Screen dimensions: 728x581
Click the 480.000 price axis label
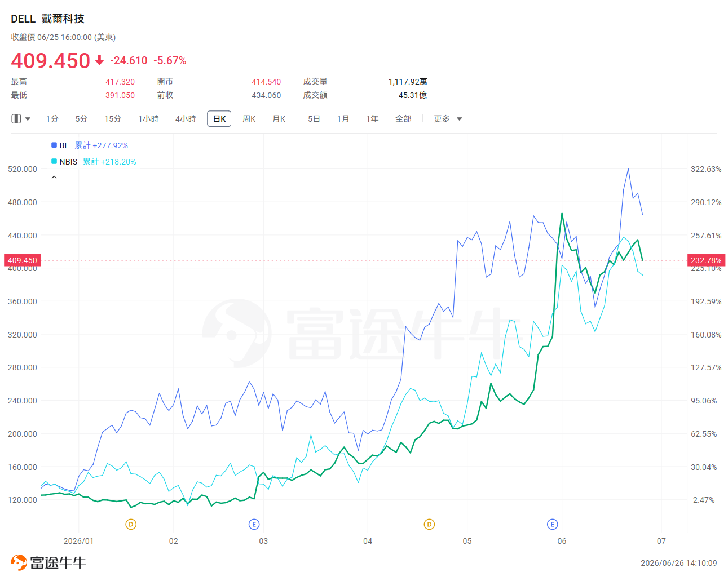pos(23,202)
